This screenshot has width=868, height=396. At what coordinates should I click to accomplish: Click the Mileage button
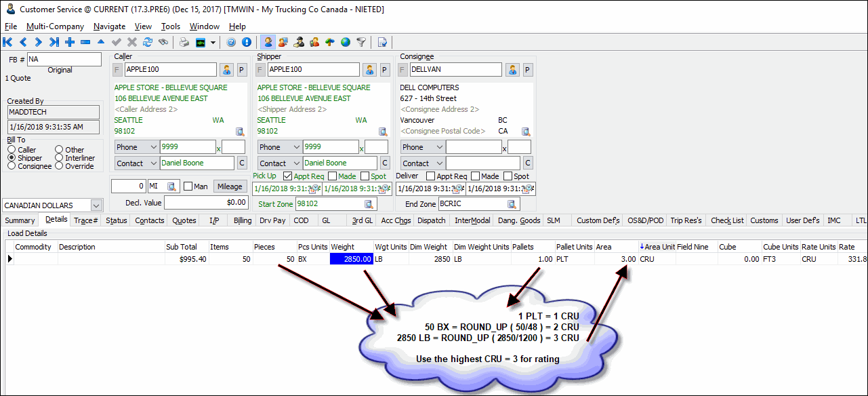pos(229,186)
